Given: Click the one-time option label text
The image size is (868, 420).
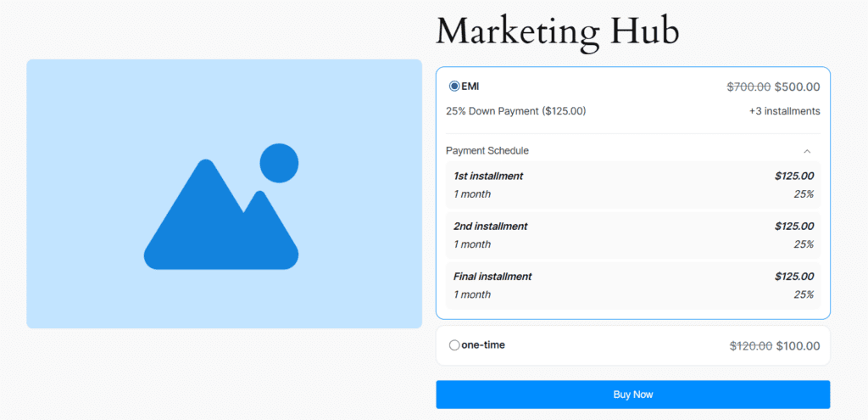Looking at the screenshot, I should coord(483,345).
